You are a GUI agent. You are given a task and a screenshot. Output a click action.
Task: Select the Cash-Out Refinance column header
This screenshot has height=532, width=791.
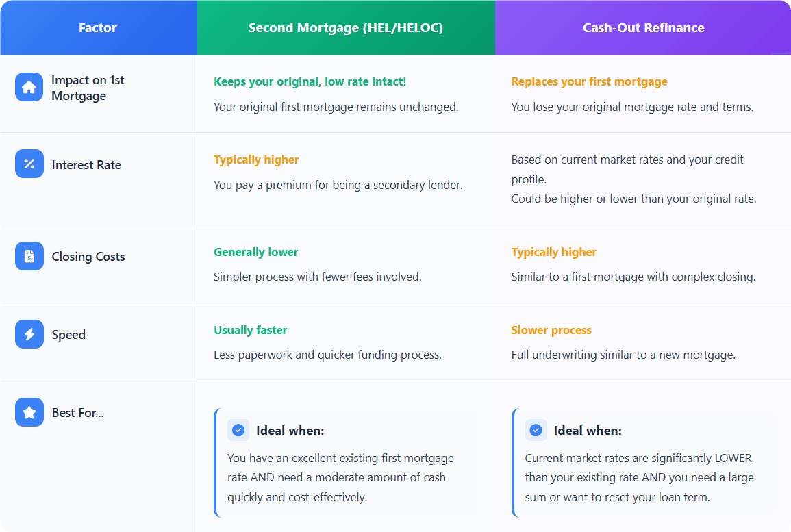[643, 28]
